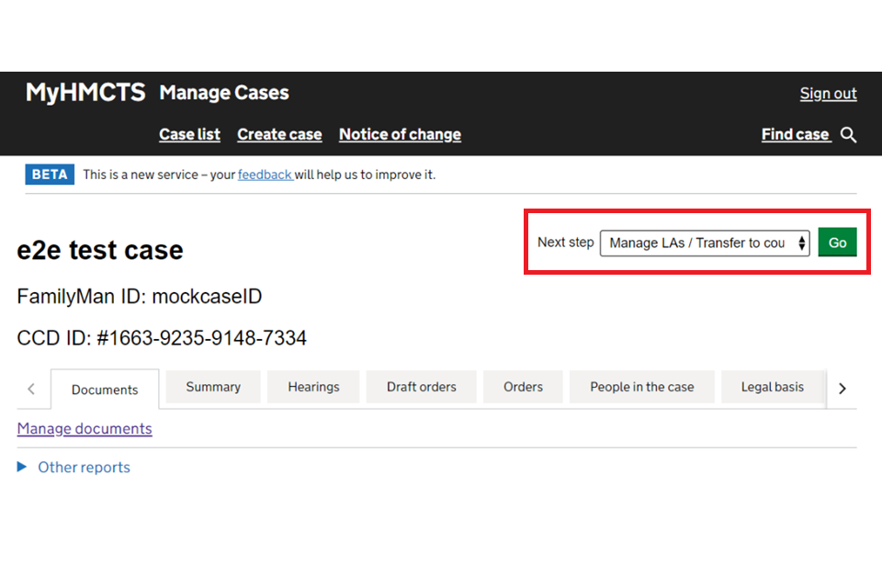Switch to the Summary tab
The image size is (882, 588).
[213, 387]
